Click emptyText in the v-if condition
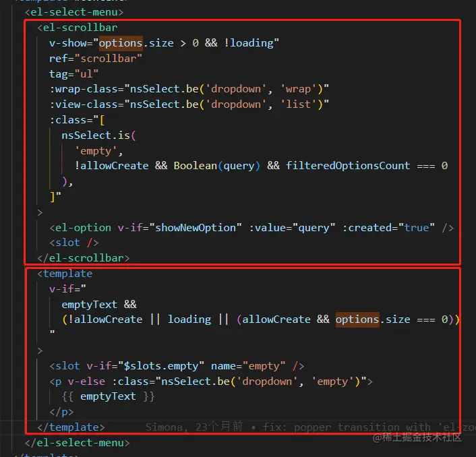The width and height of the screenshot is (476, 457). (x=89, y=305)
